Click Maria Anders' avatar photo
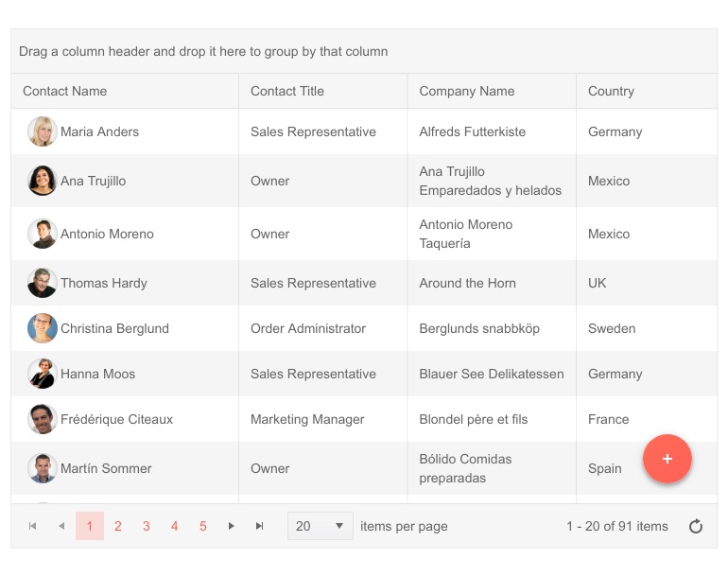Viewport: 728px width, 577px height. tap(43, 131)
